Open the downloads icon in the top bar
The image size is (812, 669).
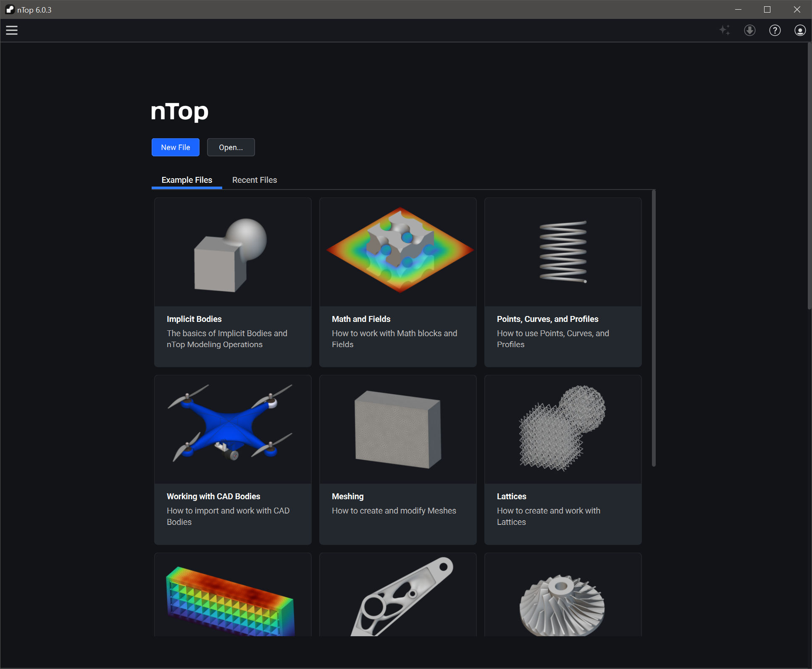click(750, 30)
